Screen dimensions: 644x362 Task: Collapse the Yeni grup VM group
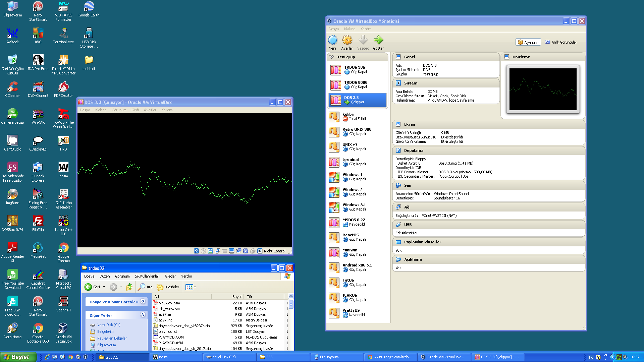(x=331, y=57)
